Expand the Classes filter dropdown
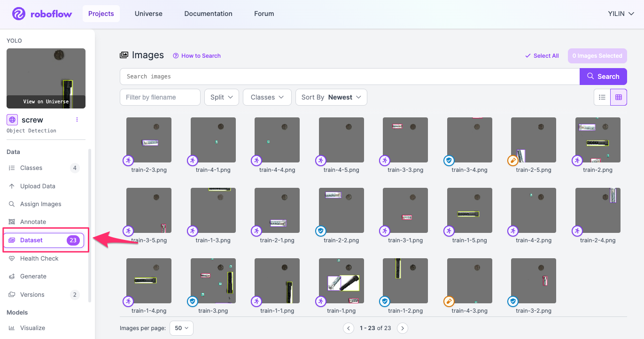Screen dimensions: 644x339 tap(267, 97)
